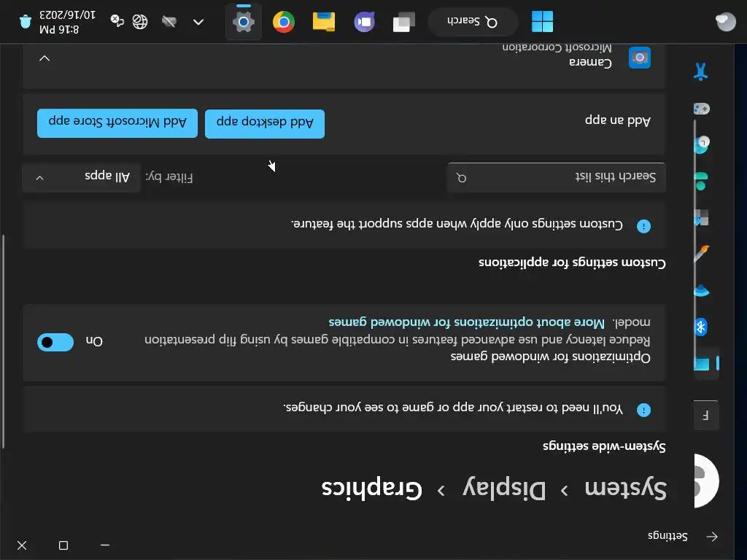This screenshot has width=747, height=560.
Task: Click the sidebar Find a setting box
Action: (706, 415)
